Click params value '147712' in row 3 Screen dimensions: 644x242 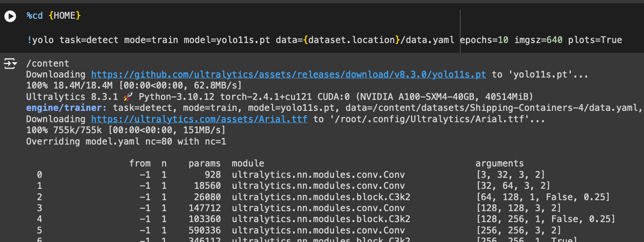pyautogui.click(x=205, y=208)
